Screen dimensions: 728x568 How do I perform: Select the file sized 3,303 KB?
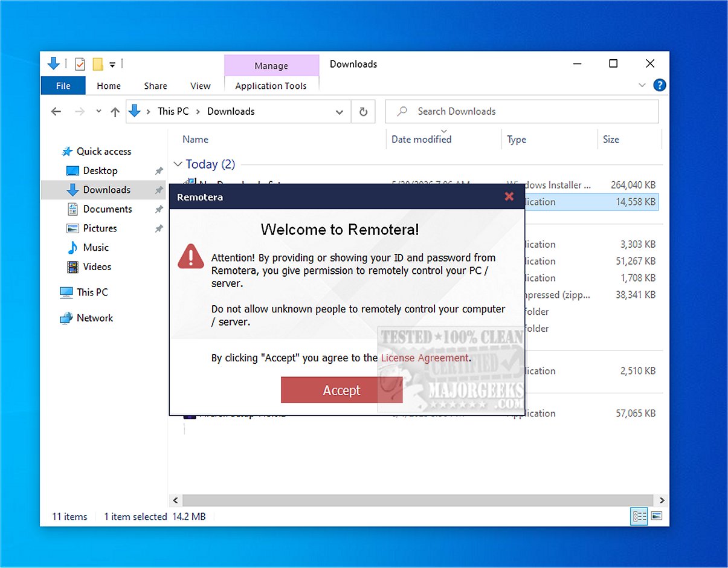(638, 244)
